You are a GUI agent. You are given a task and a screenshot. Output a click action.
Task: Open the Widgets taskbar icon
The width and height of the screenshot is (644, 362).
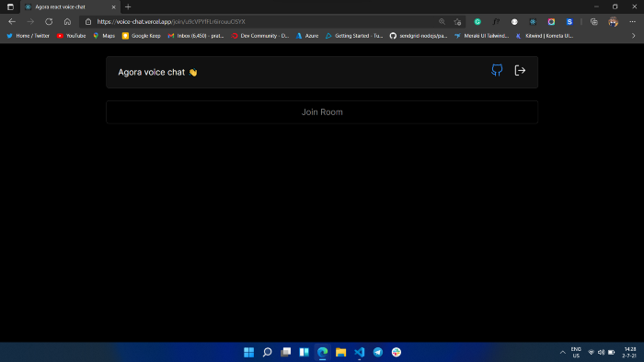tap(305, 352)
